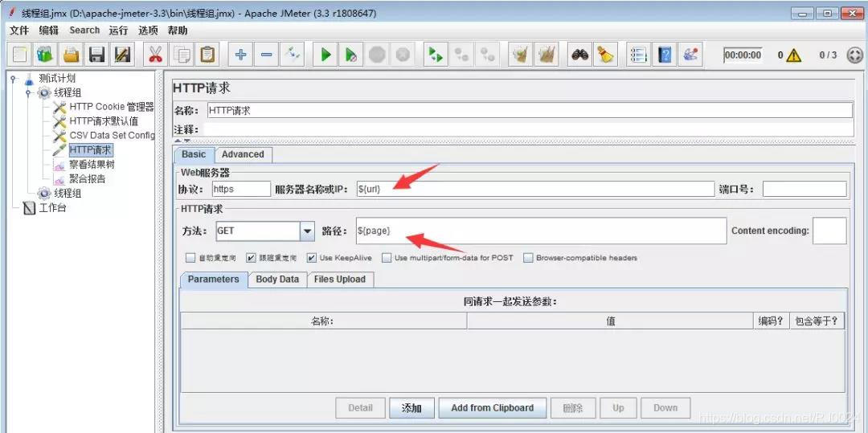
Task: Cut selection with the scissors icon
Action: [156, 55]
